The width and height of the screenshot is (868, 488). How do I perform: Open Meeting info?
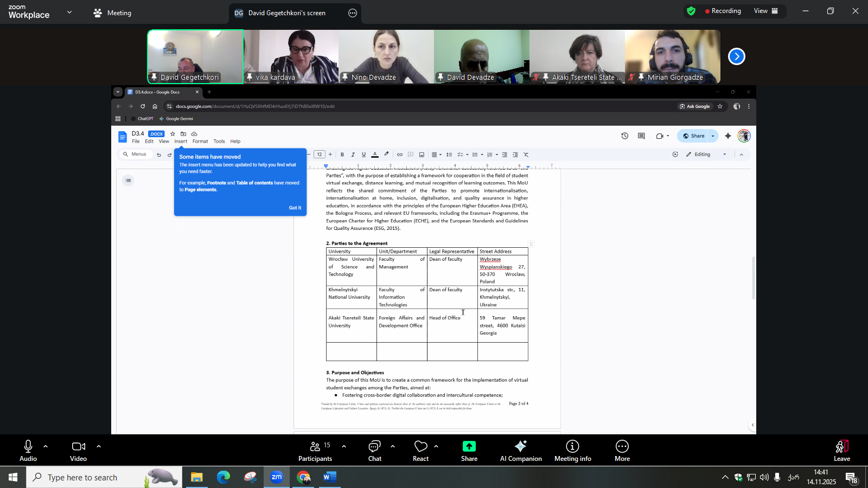(x=572, y=451)
